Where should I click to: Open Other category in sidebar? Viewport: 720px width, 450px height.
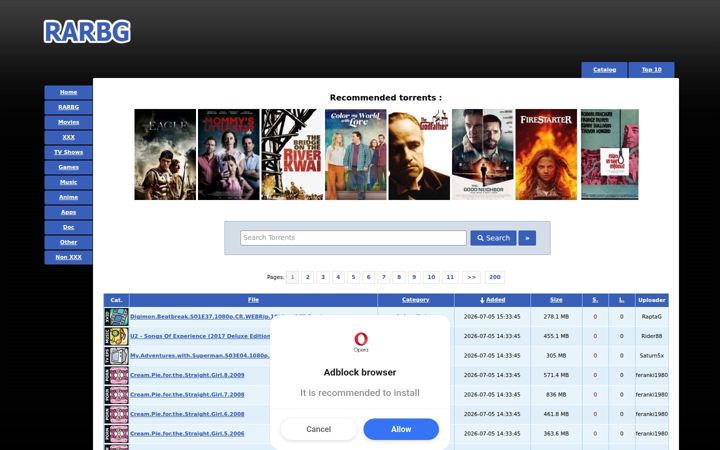tap(68, 242)
